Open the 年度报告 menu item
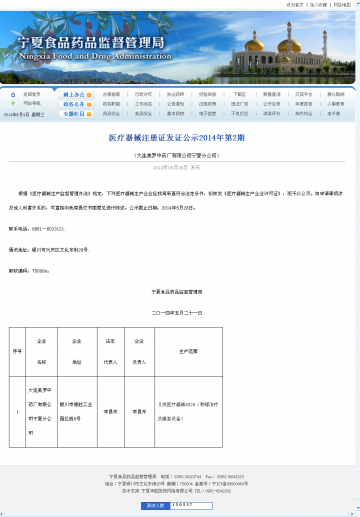The height and width of the screenshot is (517, 360). pyautogui.click(x=304, y=104)
